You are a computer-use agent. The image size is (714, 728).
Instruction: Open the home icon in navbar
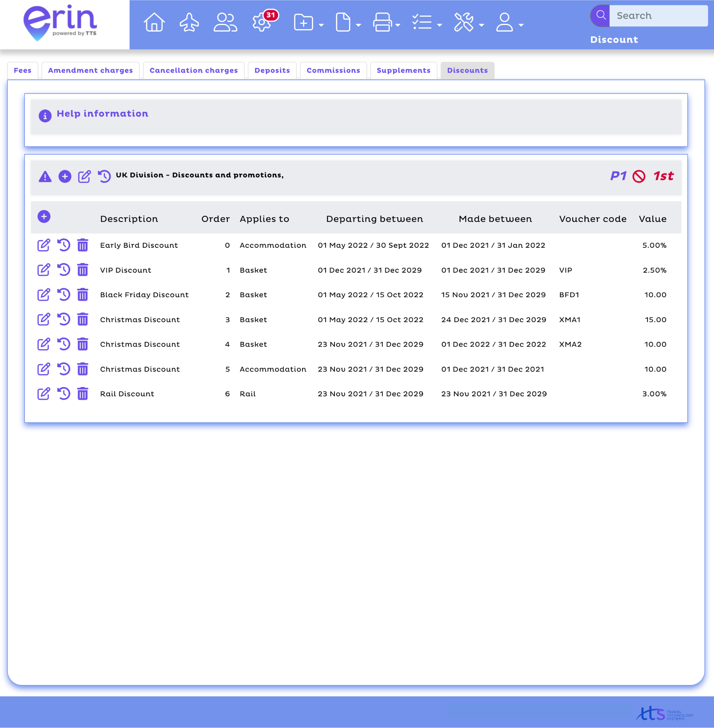coord(154,22)
